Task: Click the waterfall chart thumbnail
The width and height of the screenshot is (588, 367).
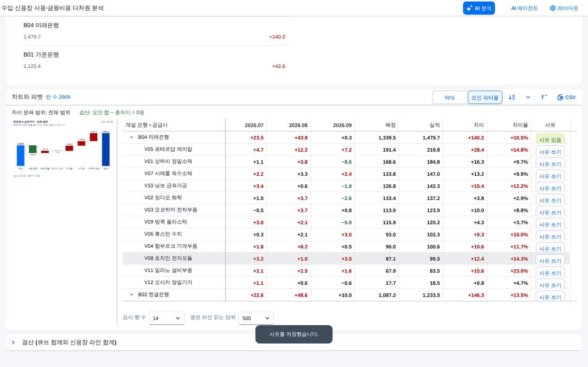Action: [63, 149]
